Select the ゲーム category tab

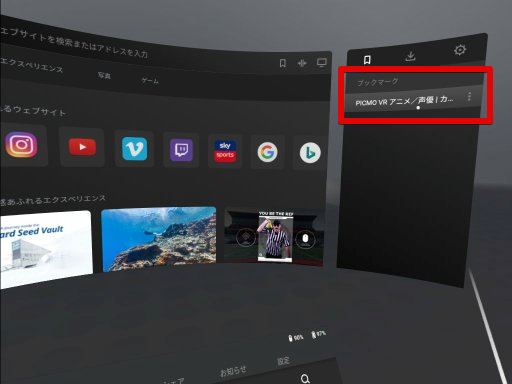(x=150, y=80)
